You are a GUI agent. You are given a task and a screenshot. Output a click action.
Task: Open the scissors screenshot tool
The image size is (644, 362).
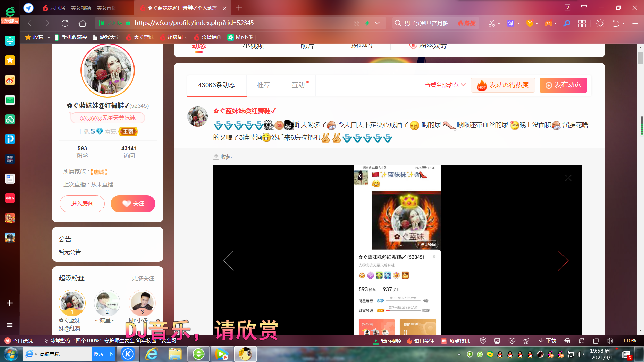pyautogui.click(x=492, y=23)
